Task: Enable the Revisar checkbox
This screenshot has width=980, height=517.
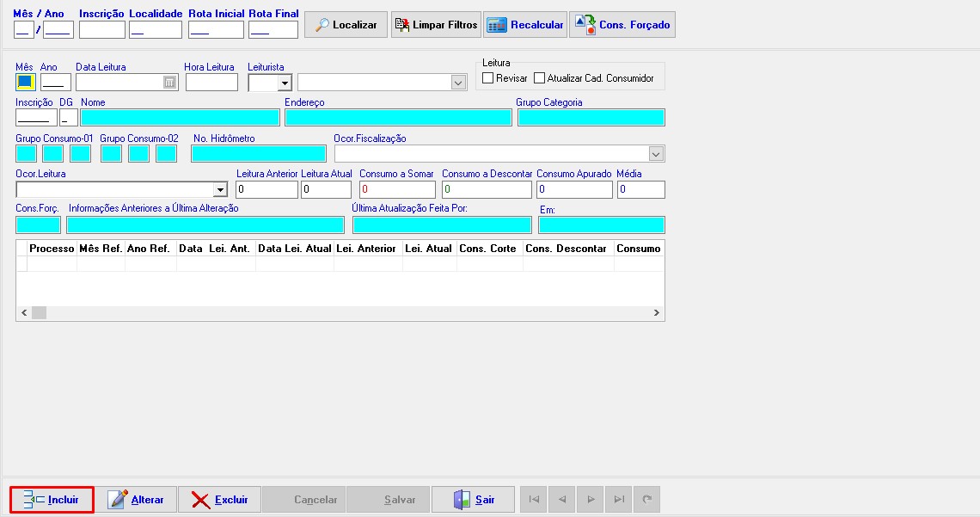Action: 488,78
